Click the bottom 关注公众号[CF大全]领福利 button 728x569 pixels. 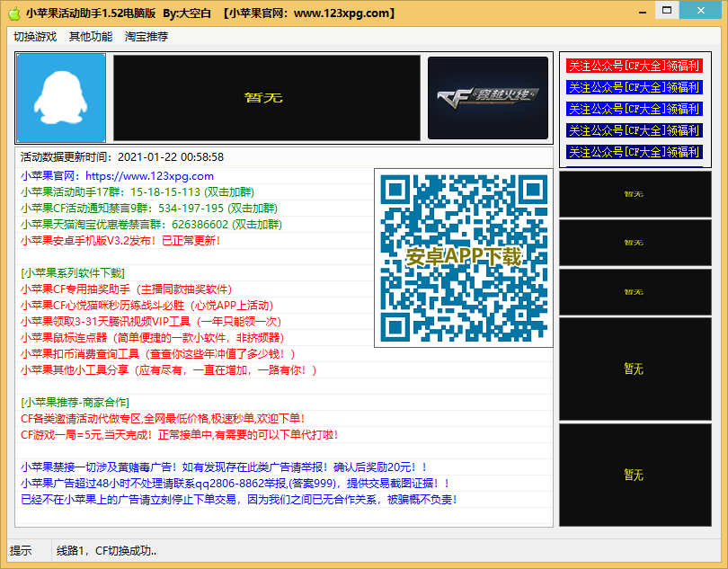click(635, 152)
